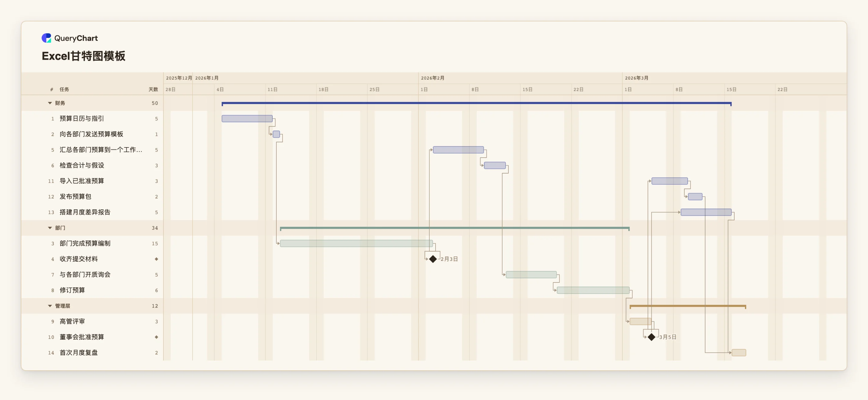868x400 pixels.
Task: Collapse the 财务 group
Action: pos(50,103)
